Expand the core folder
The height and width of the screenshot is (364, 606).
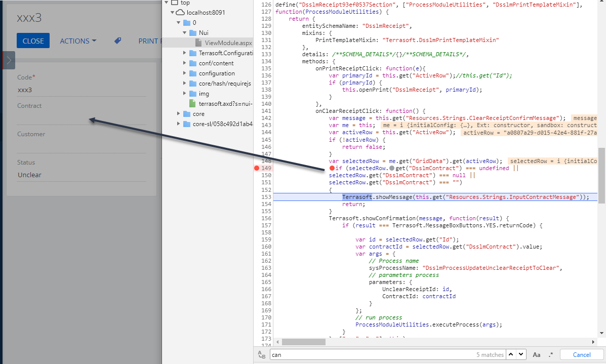coord(179,113)
